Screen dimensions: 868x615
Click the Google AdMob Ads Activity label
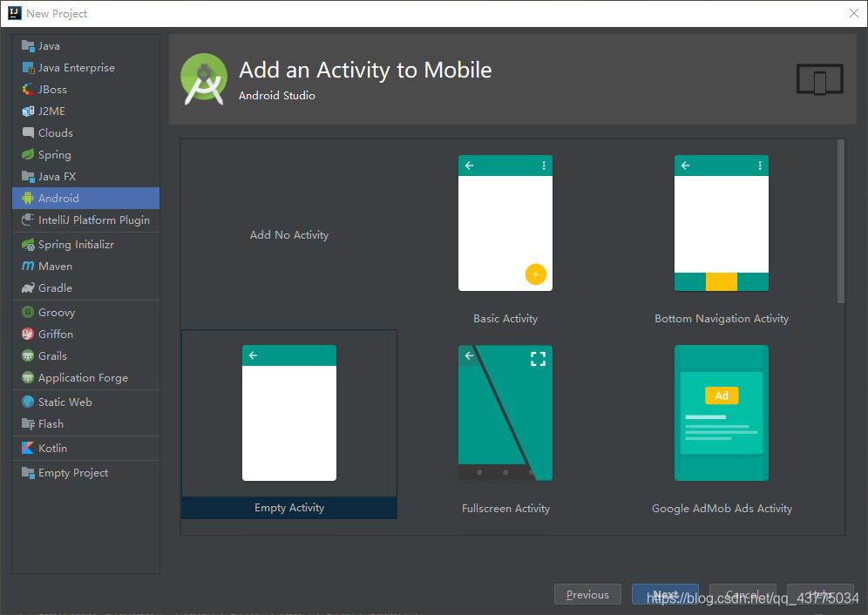(x=722, y=508)
